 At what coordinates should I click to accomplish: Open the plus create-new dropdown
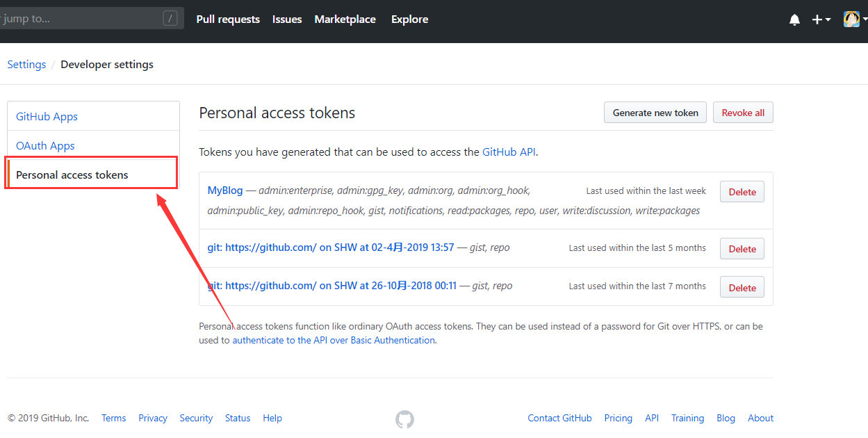tap(821, 19)
